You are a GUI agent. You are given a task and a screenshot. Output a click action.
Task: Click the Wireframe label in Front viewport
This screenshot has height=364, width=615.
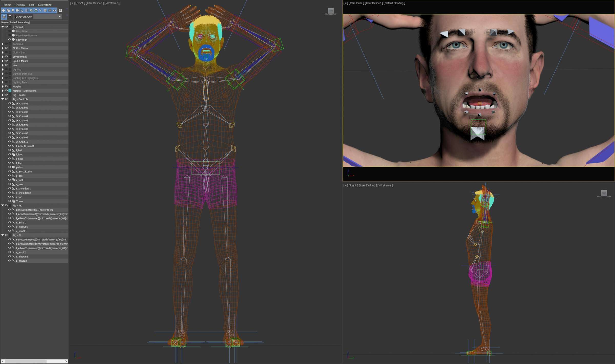(112, 3)
